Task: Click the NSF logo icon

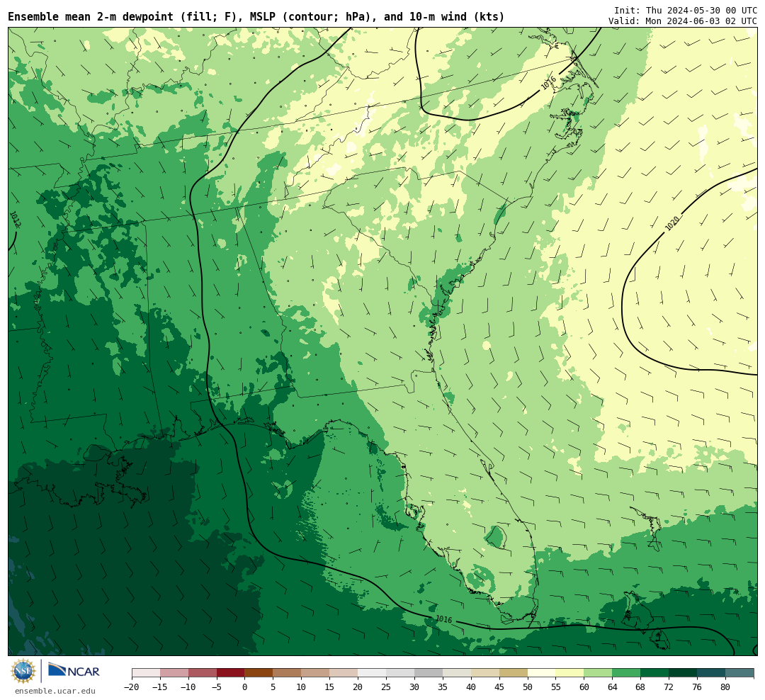Action: coord(23,671)
